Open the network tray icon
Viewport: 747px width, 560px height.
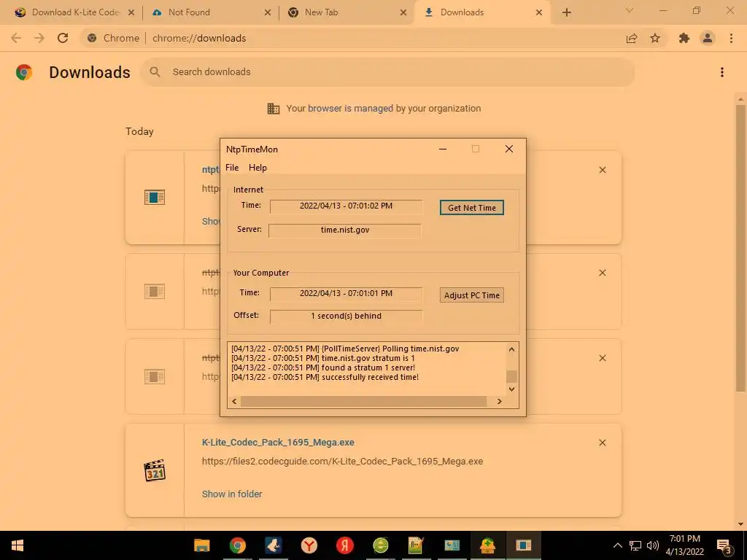tap(635, 545)
